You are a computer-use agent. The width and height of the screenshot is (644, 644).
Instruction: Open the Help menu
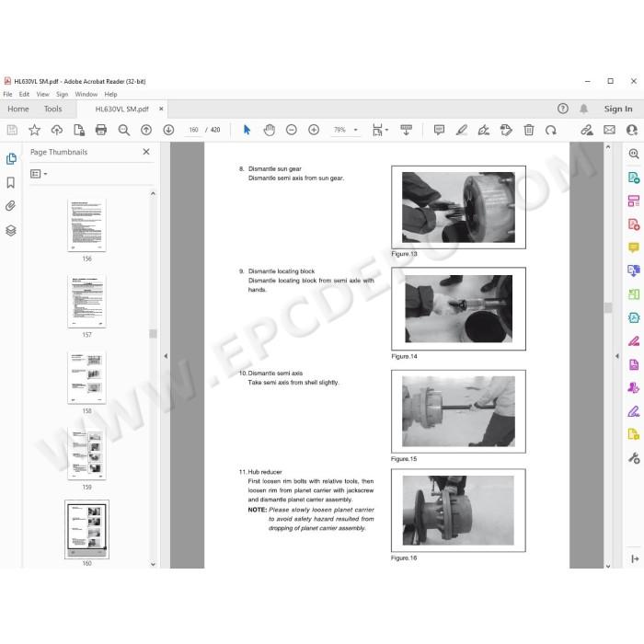(x=110, y=94)
